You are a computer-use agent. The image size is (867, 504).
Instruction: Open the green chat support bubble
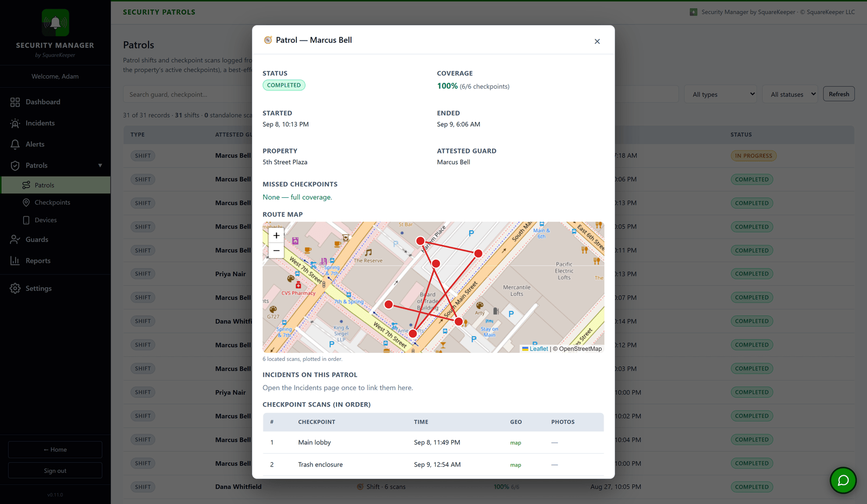tap(843, 480)
